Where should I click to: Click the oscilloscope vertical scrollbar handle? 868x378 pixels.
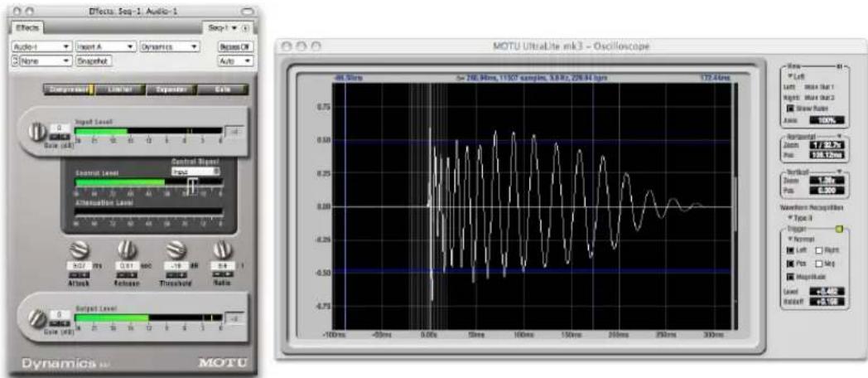point(735,205)
